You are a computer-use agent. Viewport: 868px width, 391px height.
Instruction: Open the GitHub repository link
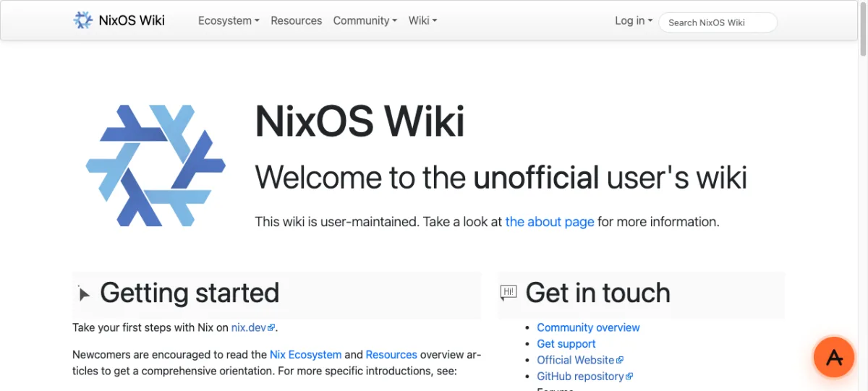tap(580, 377)
